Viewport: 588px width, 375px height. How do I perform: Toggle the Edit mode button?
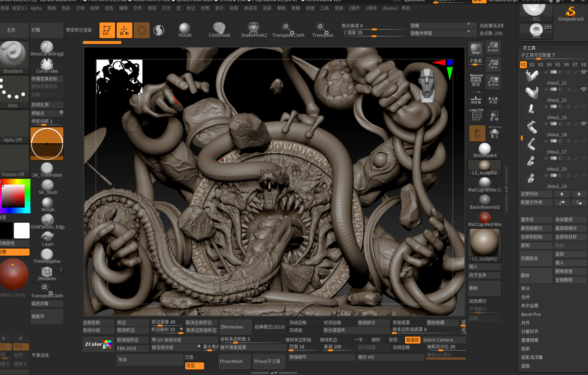pos(107,30)
